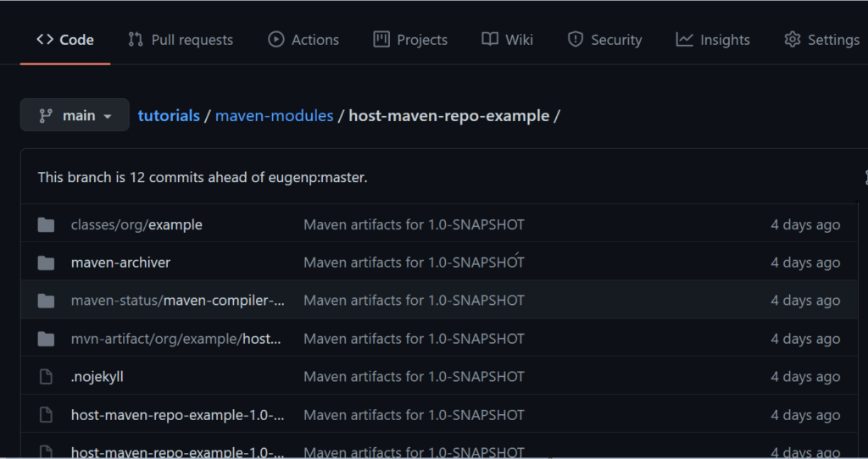This screenshot has width=868, height=459.
Task: Click '4 days ago' of first host-maven-repo-example-1.0 row
Action: click(805, 415)
